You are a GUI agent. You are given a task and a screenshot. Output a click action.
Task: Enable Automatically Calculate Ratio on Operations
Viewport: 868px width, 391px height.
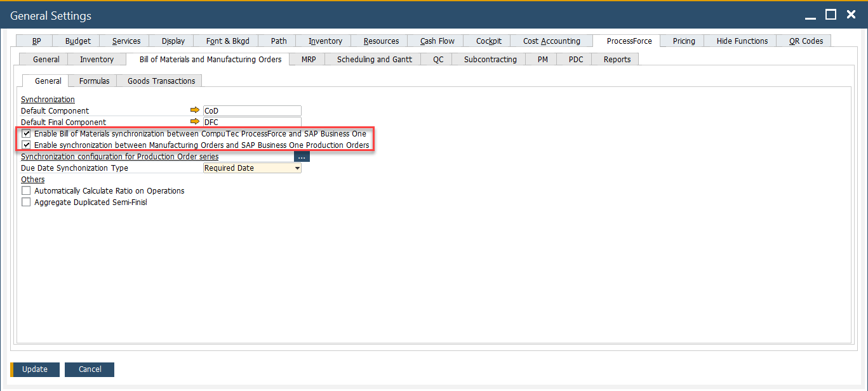click(26, 191)
